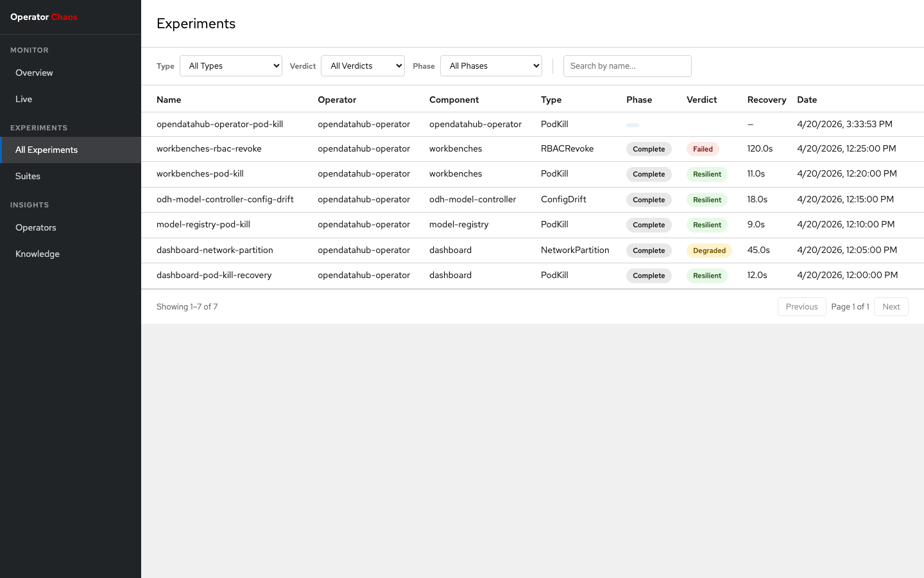Viewport: 924px width, 578px height.
Task: Click the Degraded verdict badge
Action: click(x=709, y=250)
